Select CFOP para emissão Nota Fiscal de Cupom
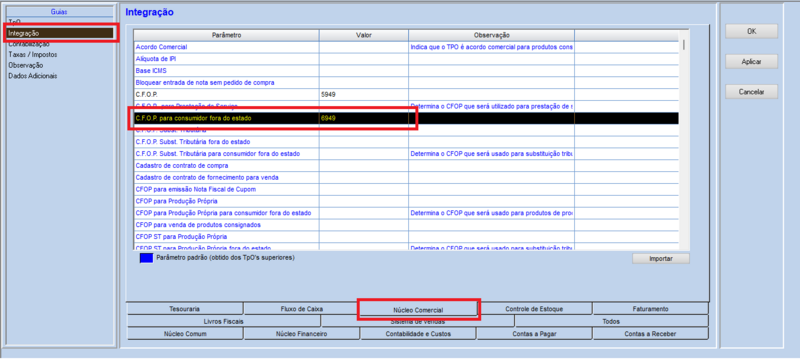Image resolution: width=800 pixels, height=364 pixels. click(x=406, y=189)
